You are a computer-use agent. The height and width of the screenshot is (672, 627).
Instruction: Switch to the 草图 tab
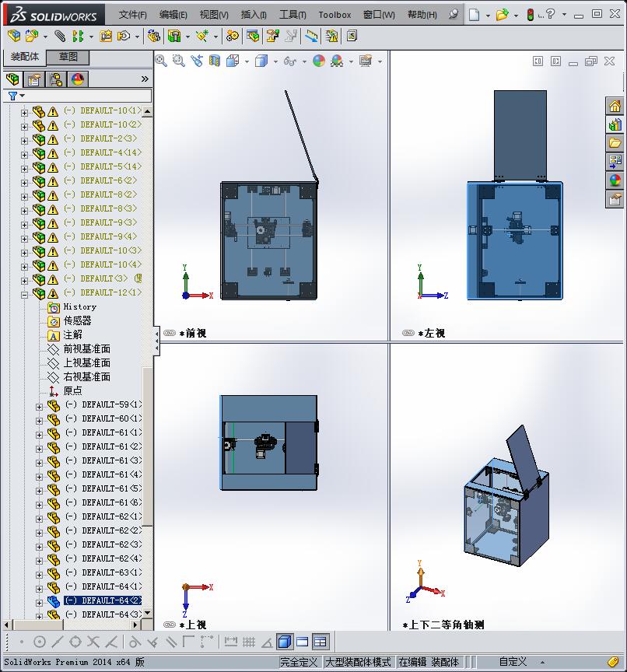(x=68, y=57)
